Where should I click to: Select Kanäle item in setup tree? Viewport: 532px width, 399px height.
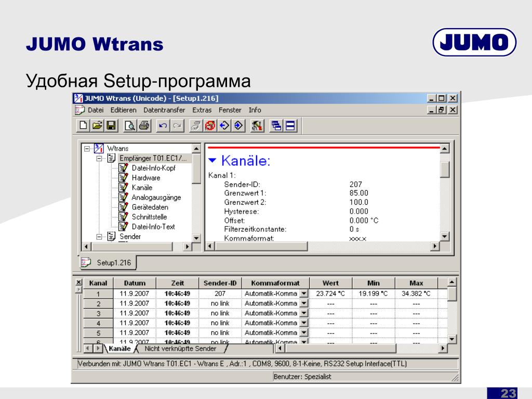point(142,187)
